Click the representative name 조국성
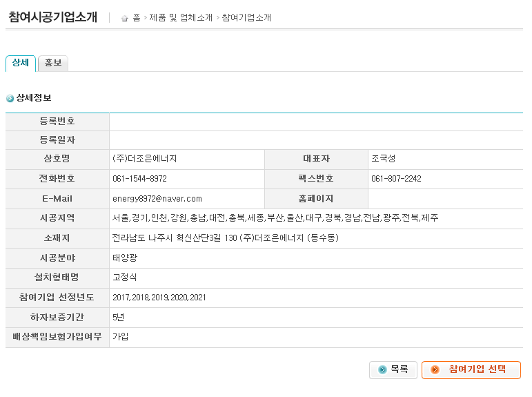Viewport: 532px width, 397px height. pyautogui.click(x=384, y=159)
